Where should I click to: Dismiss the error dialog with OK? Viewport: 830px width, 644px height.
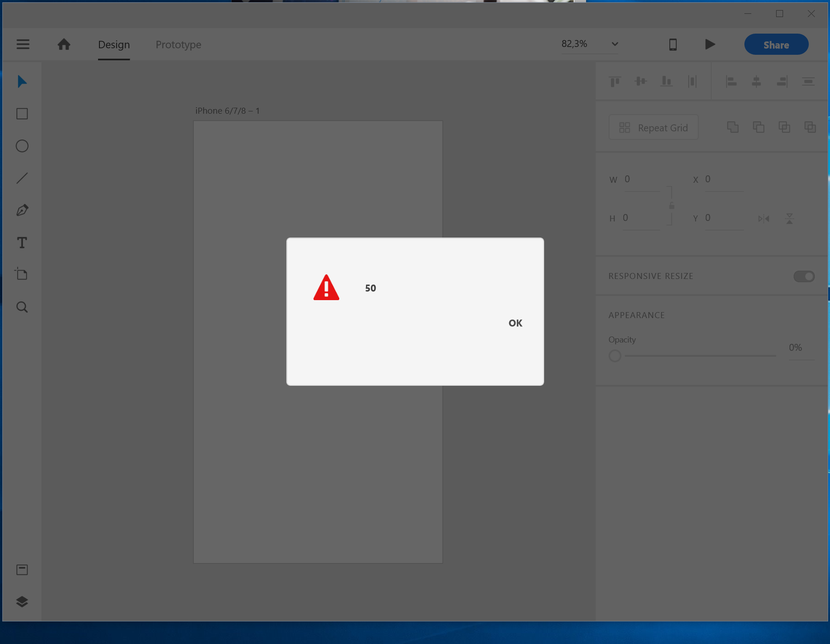coord(515,323)
